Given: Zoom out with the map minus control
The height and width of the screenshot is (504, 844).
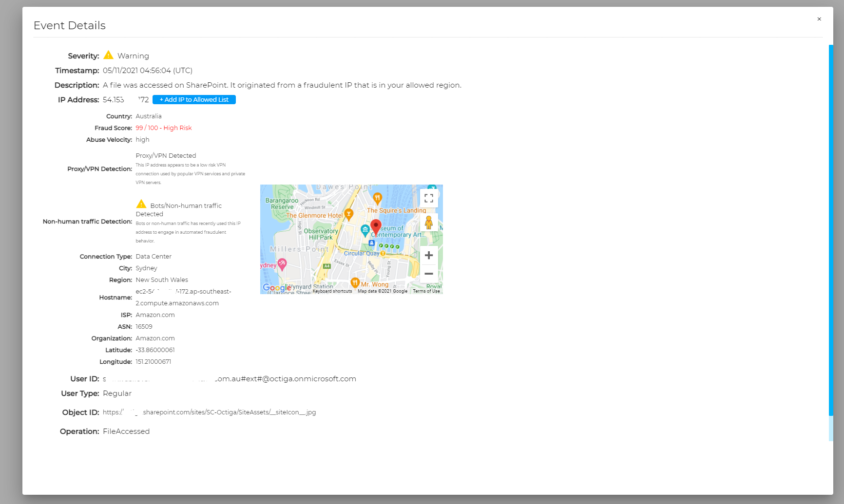Looking at the screenshot, I should point(428,274).
